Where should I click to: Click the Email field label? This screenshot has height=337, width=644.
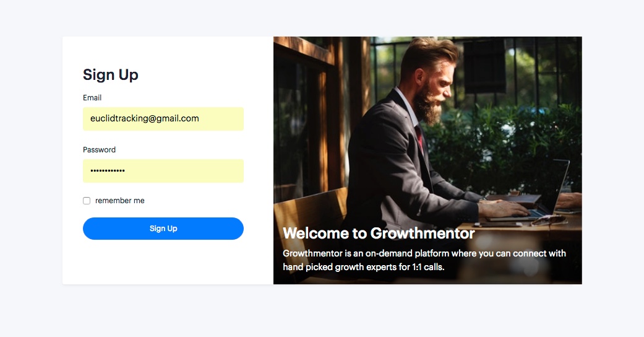click(x=92, y=98)
